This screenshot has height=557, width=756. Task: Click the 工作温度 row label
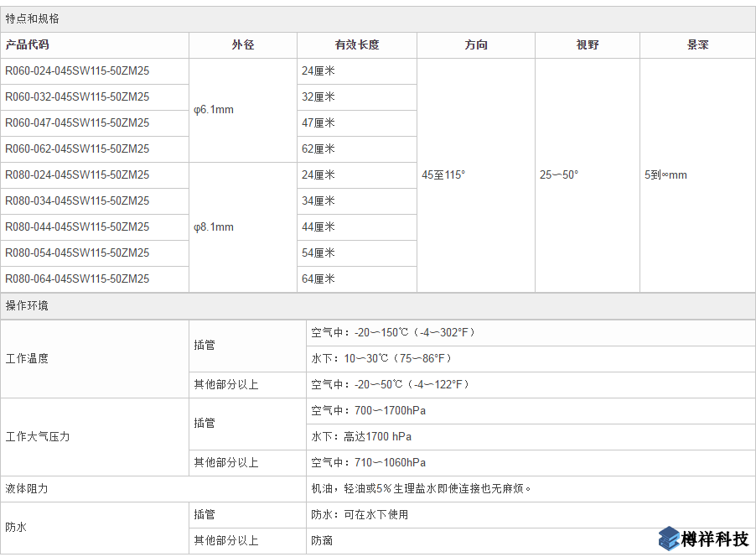[28, 358]
